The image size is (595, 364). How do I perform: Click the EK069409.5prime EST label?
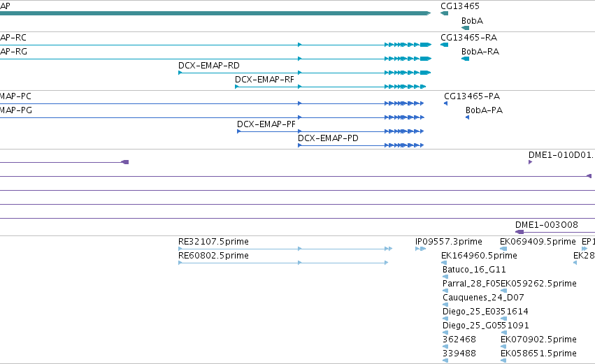538,242
